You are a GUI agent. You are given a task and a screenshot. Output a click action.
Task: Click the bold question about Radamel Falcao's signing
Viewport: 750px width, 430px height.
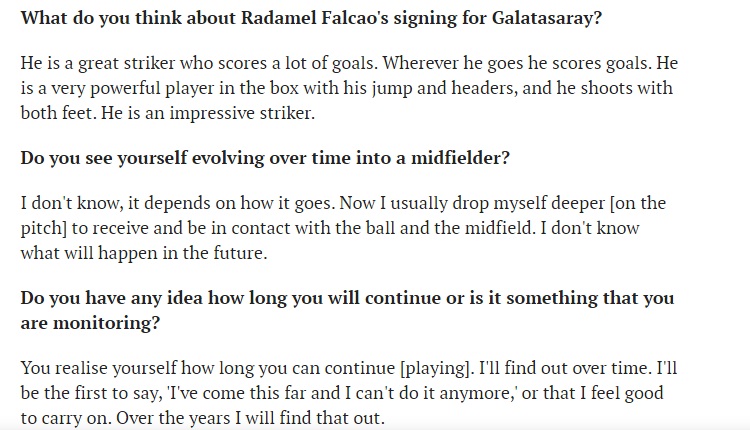point(311,18)
